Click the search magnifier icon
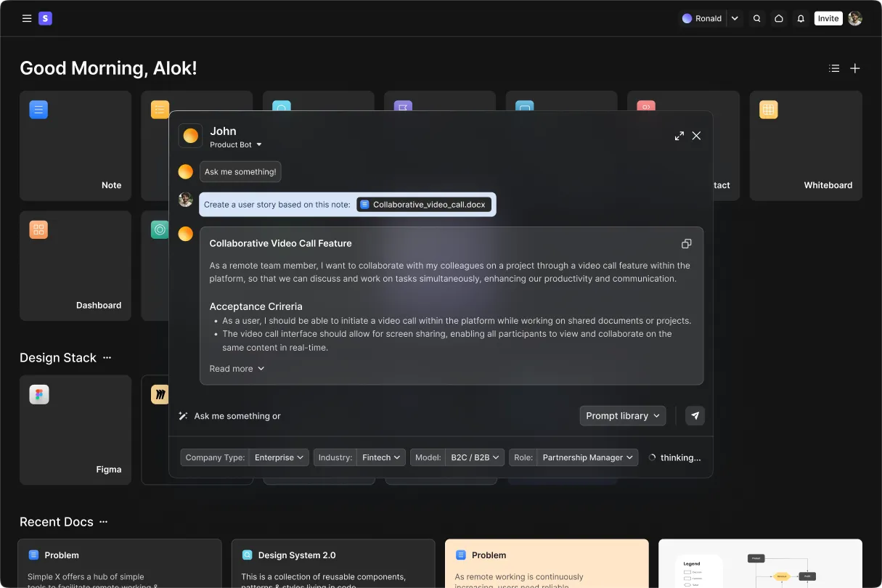 (757, 19)
